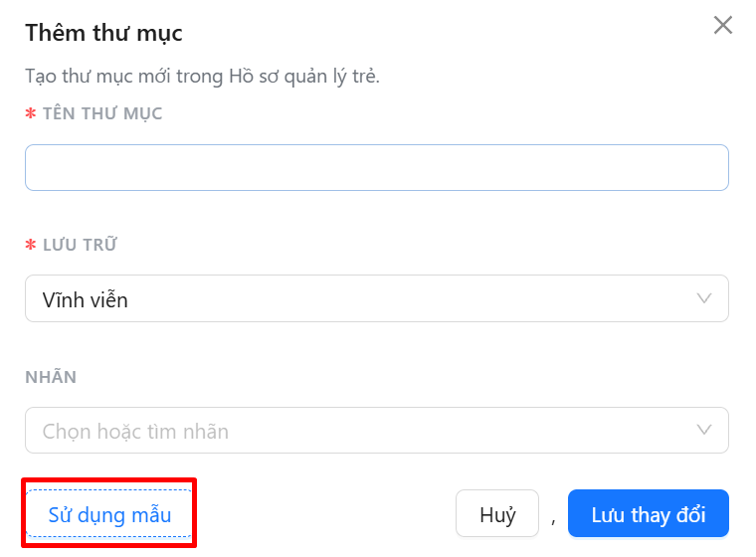The width and height of the screenshot is (756, 557).
Task: Cancel with the Huỷ button
Action: (x=497, y=513)
